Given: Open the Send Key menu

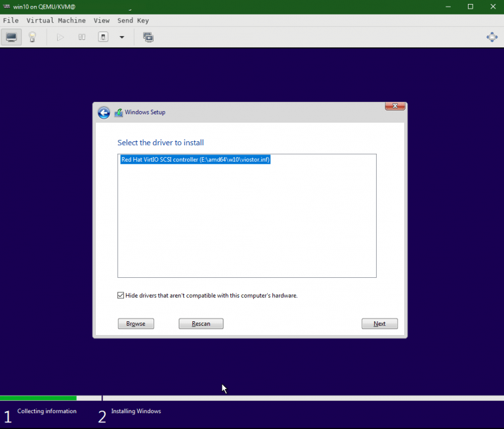Looking at the screenshot, I should pos(133,20).
